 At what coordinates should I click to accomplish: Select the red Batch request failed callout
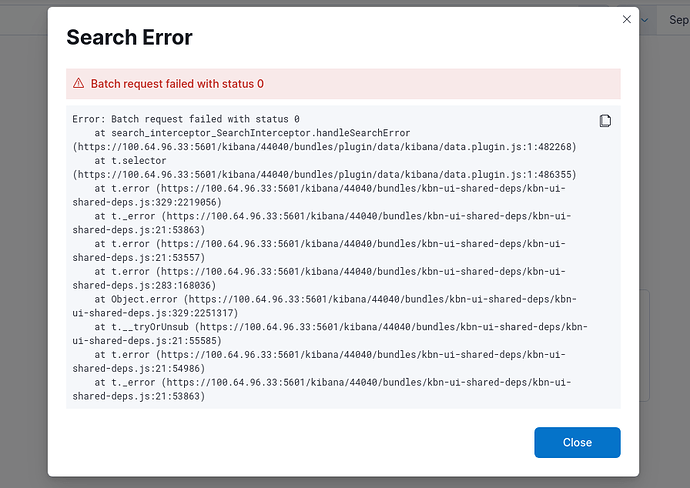pyautogui.click(x=343, y=84)
